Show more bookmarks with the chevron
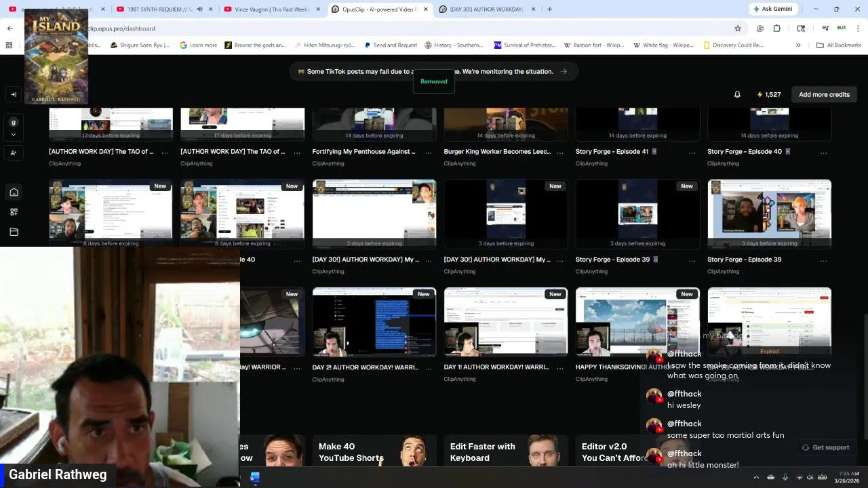The height and width of the screenshot is (488, 868). coord(798,45)
